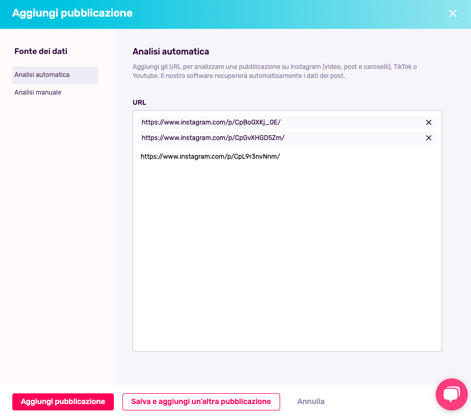Click the description line starting with Youtube

pyautogui.click(x=239, y=76)
